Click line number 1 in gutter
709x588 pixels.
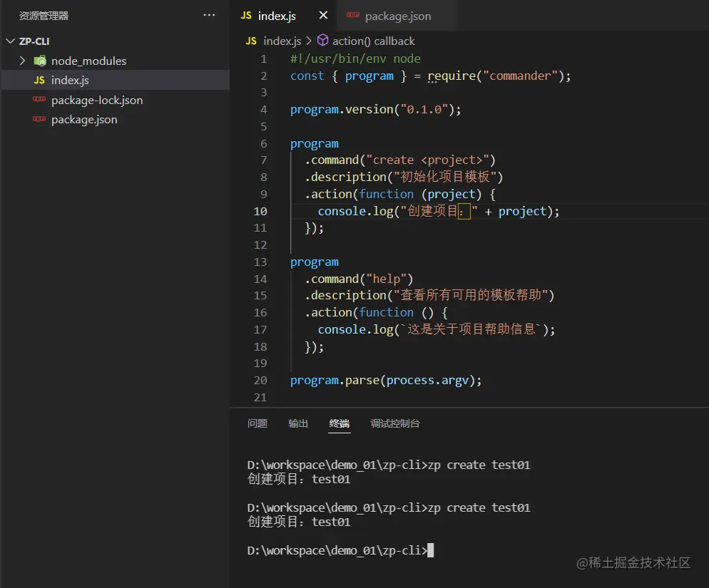[264, 58]
